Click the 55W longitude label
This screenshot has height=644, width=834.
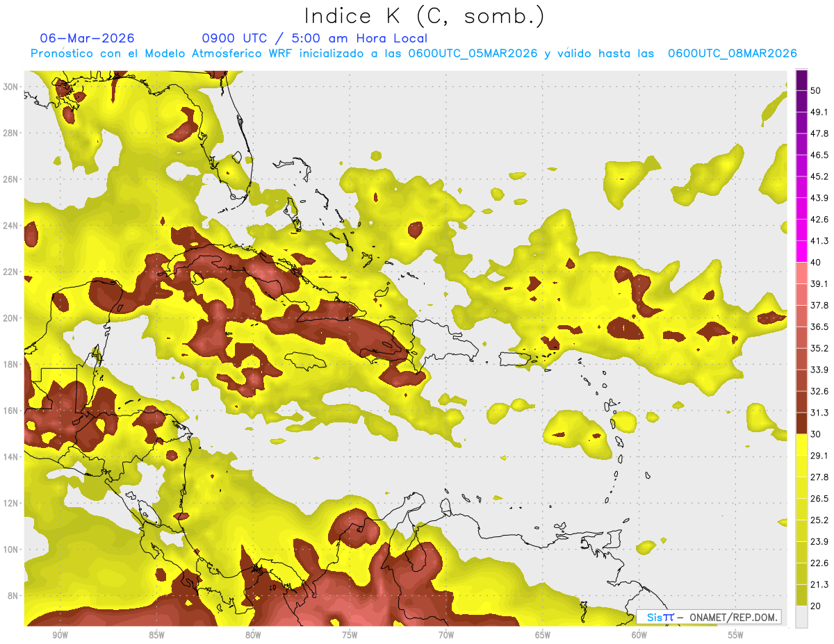click(735, 635)
